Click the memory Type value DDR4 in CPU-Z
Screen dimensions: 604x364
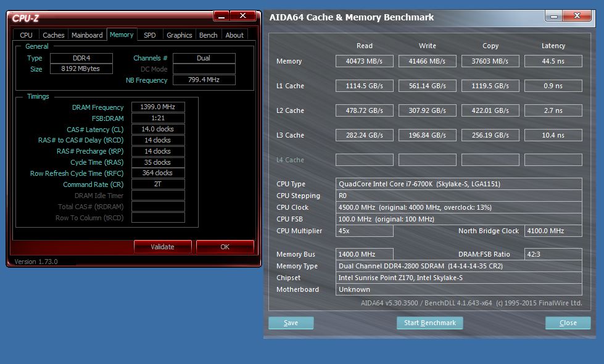point(81,58)
